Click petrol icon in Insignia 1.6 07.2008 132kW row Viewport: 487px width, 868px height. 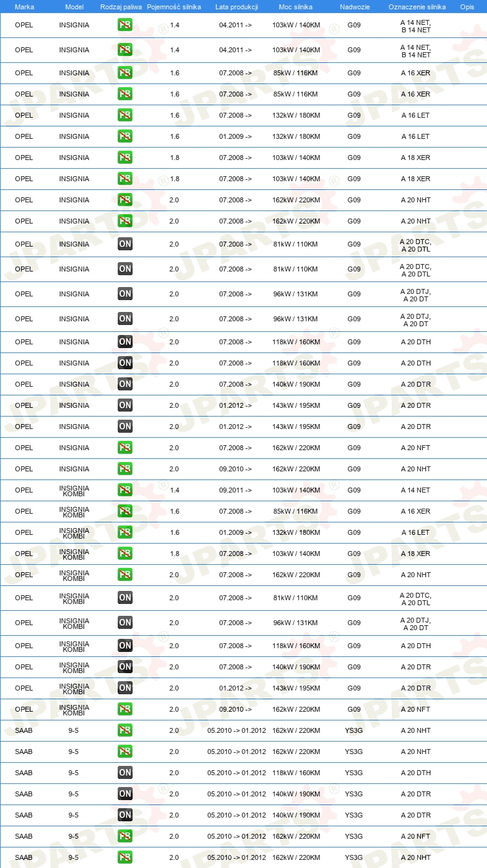coord(125,115)
